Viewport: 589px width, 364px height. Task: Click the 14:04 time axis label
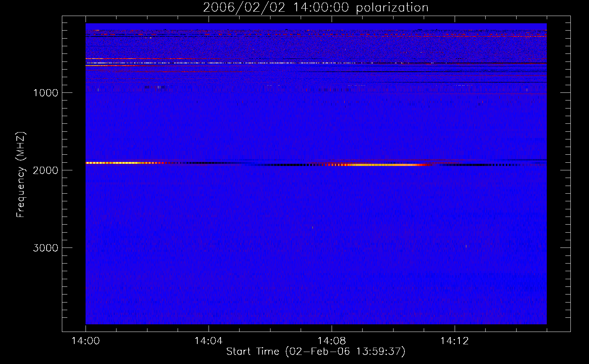point(208,341)
